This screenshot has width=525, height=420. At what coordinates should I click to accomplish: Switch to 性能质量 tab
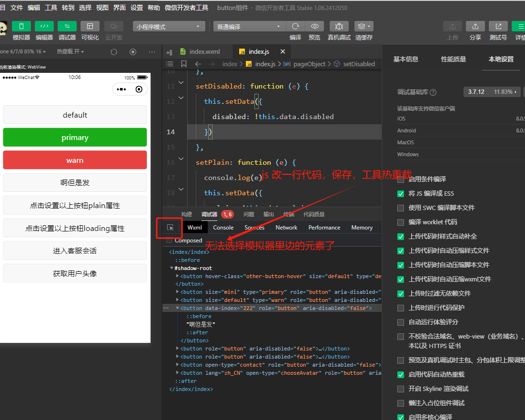[454, 59]
